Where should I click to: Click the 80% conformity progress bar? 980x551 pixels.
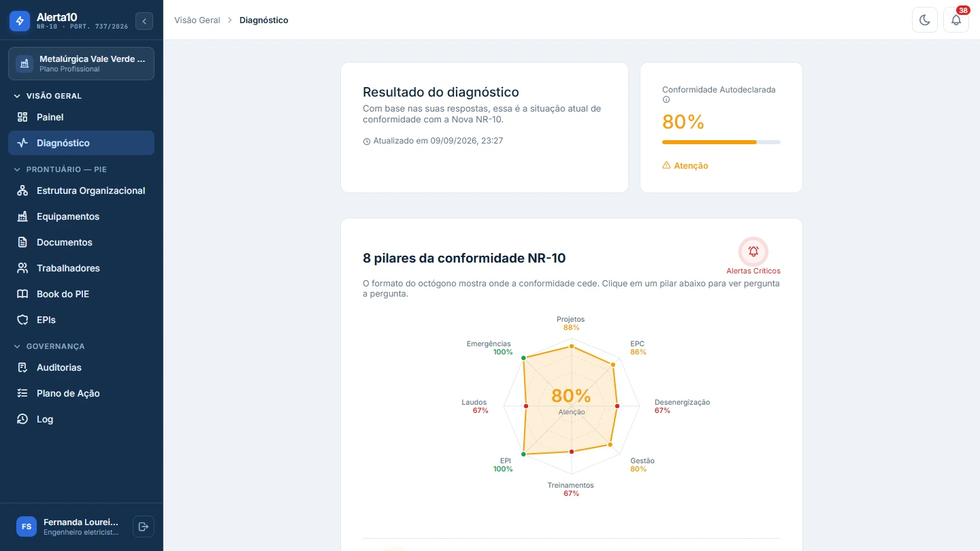click(721, 142)
